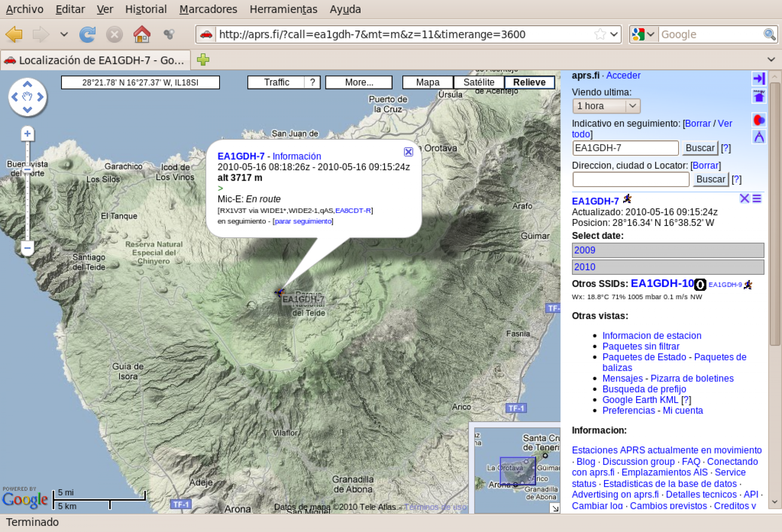This screenshot has height=532, width=782.
Task: Zoom in with the map plus button
Action: [x=27, y=134]
